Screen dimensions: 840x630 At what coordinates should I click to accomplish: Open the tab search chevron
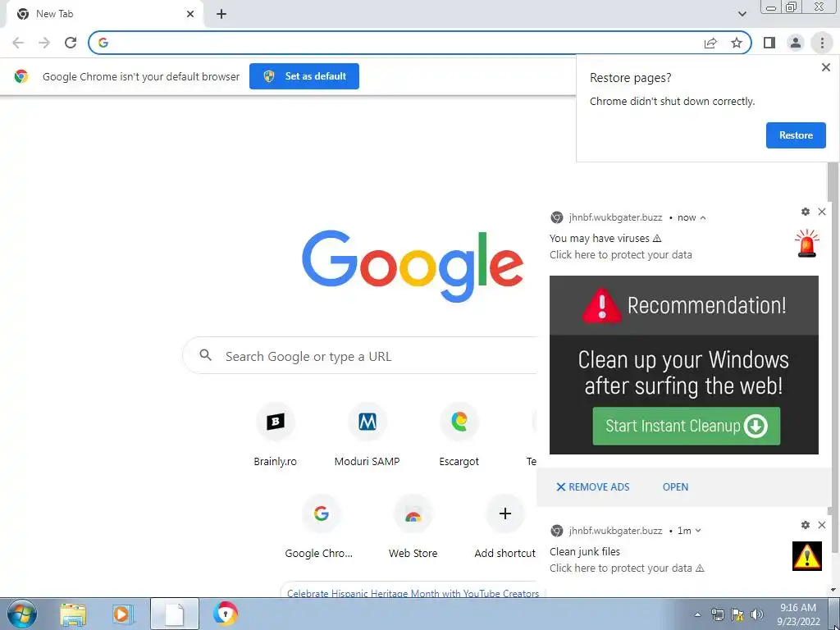click(742, 14)
